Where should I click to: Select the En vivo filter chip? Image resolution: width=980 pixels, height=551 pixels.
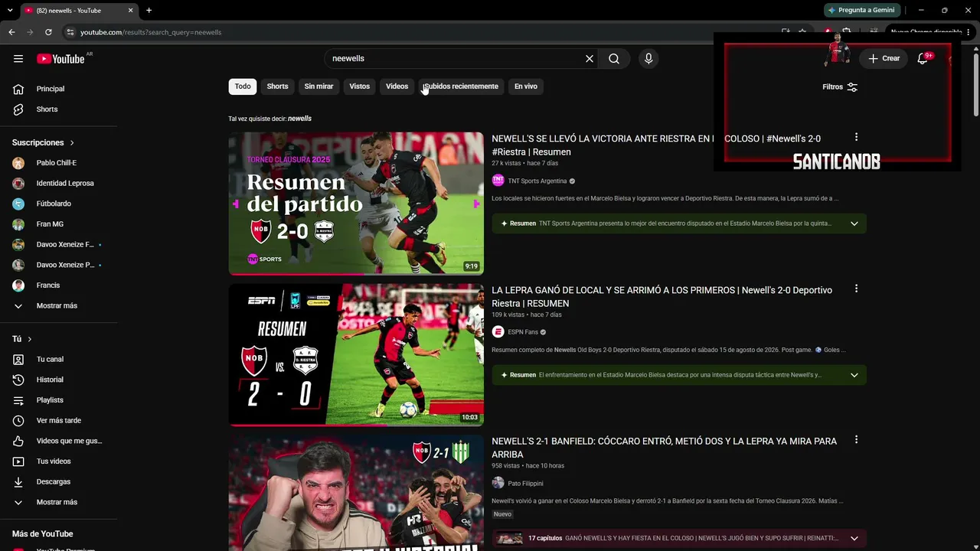click(x=526, y=86)
